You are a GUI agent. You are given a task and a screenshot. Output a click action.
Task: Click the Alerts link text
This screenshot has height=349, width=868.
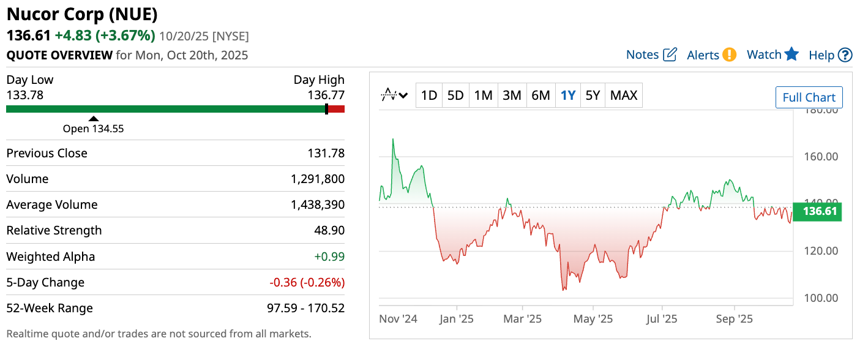pos(703,55)
